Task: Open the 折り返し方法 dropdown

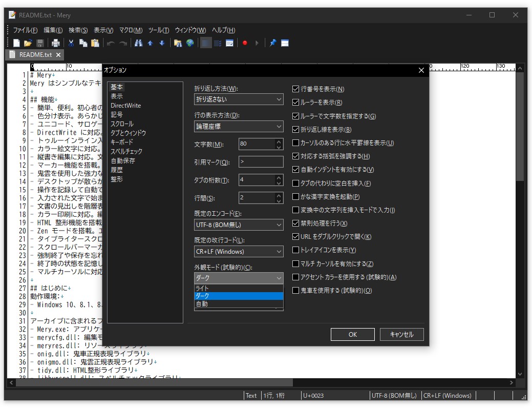Action: [x=239, y=99]
